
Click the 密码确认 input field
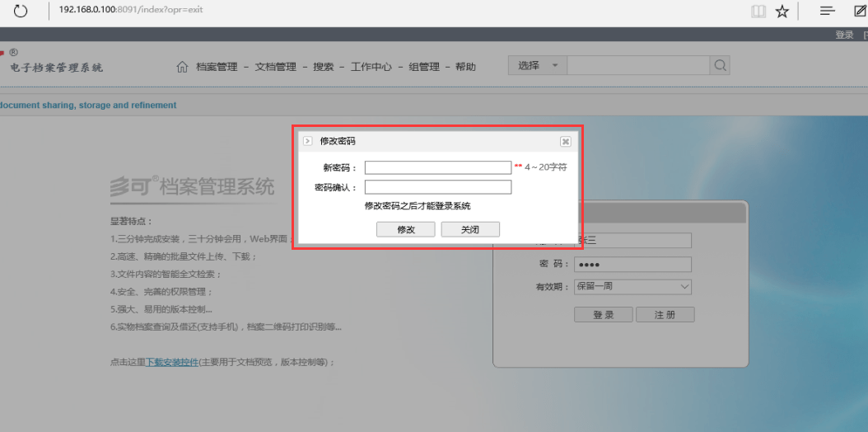pos(437,187)
